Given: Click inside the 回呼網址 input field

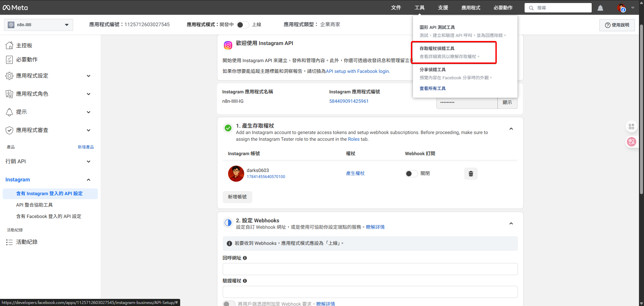Looking at the screenshot, I should tap(369, 269).
